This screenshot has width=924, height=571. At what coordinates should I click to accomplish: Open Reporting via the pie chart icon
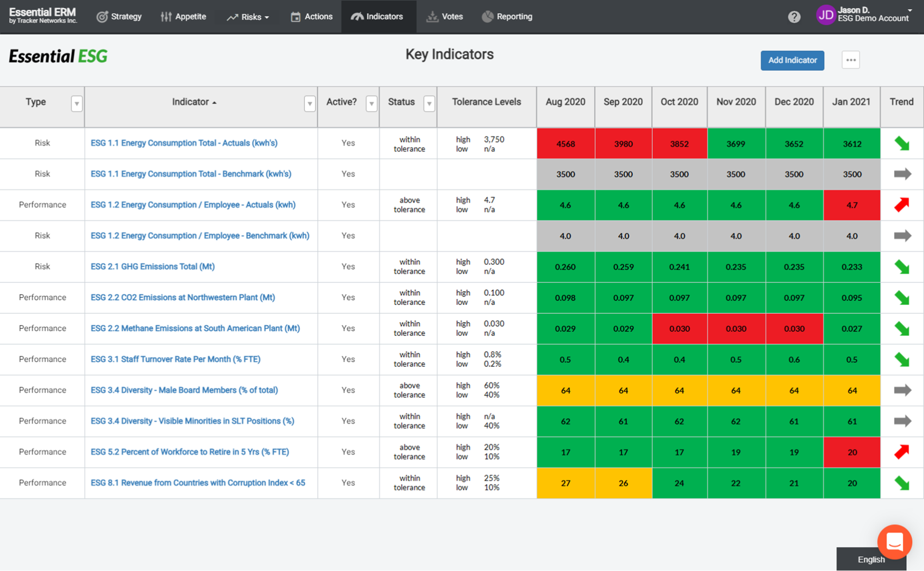point(487,16)
